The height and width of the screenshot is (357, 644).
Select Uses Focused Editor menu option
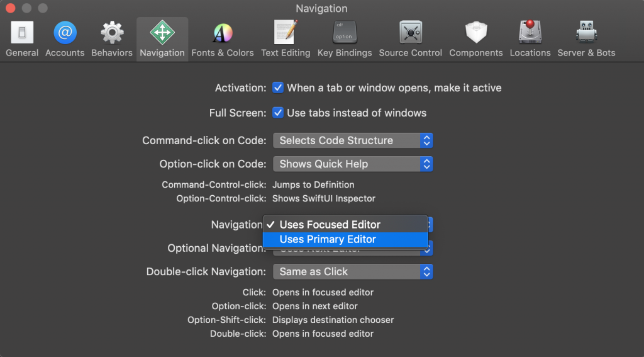coord(330,225)
